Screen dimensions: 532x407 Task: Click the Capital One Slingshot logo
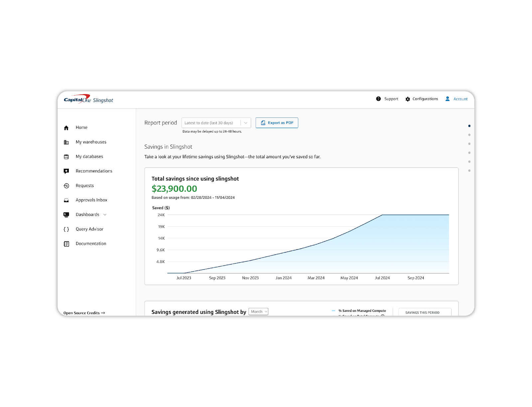88,99
